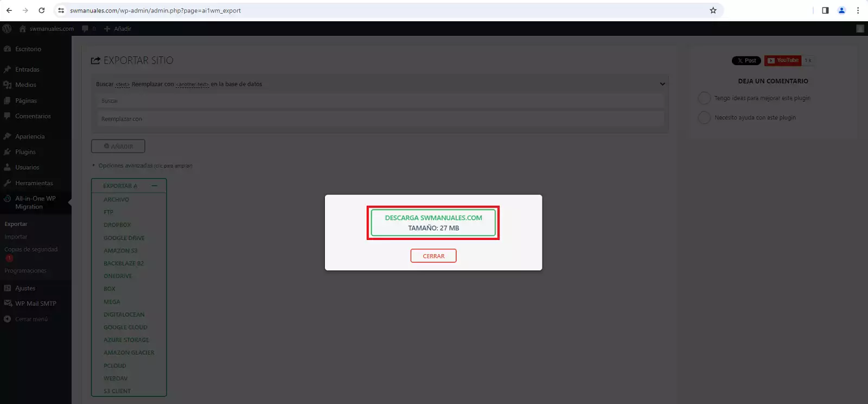This screenshot has width=868, height=404.
Task: Click the Reemplazar con input field
Action: click(x=380, y=119)
